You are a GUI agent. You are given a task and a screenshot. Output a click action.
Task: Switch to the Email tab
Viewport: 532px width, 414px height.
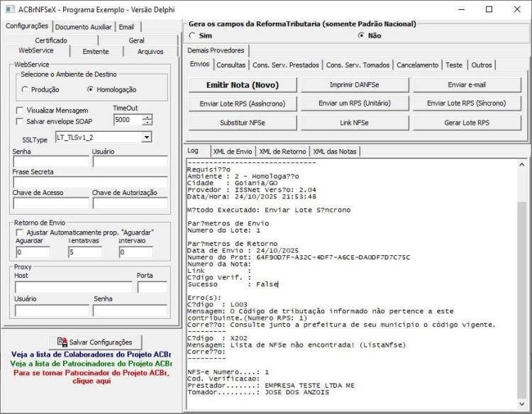coord(126,27)
